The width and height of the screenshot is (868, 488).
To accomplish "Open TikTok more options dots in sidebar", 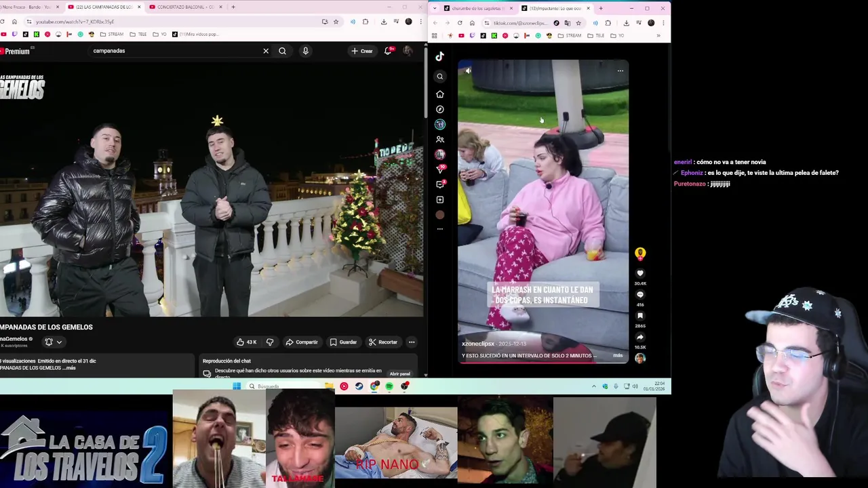I will pos(439,229).
